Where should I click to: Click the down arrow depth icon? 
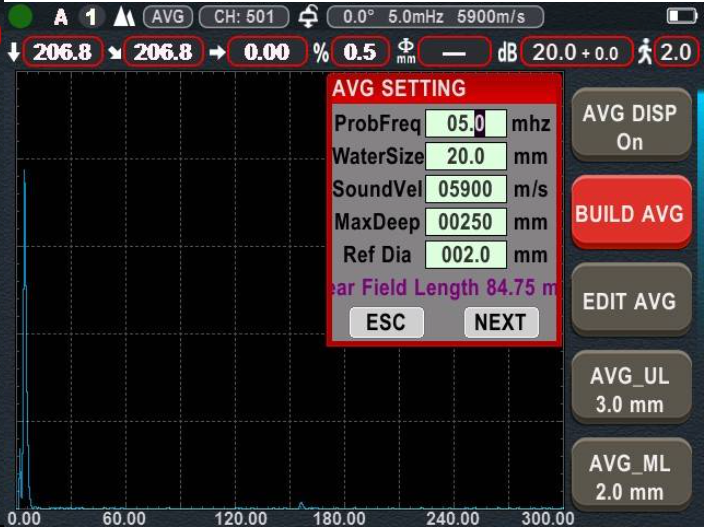[12, 52]
